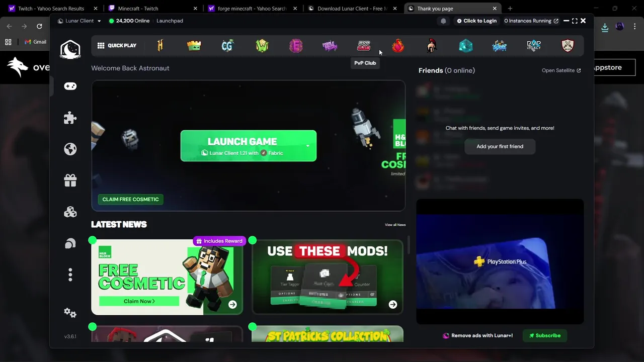Viewport: 644px width, 362px height.
Task: Open 0 Instances Running link
Action: 531,21
